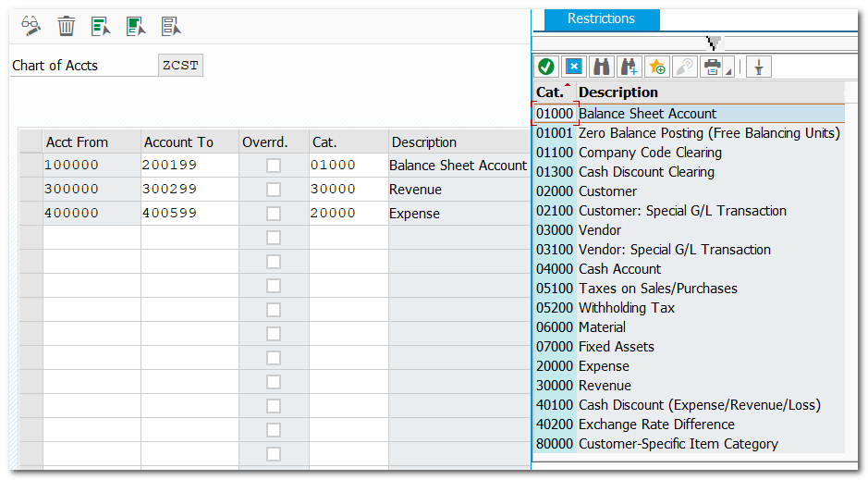Viewport: 868px width, 480px height.
Task: Click the delete trash can icon
Action: pyautogui.click(x=66, y=26)
